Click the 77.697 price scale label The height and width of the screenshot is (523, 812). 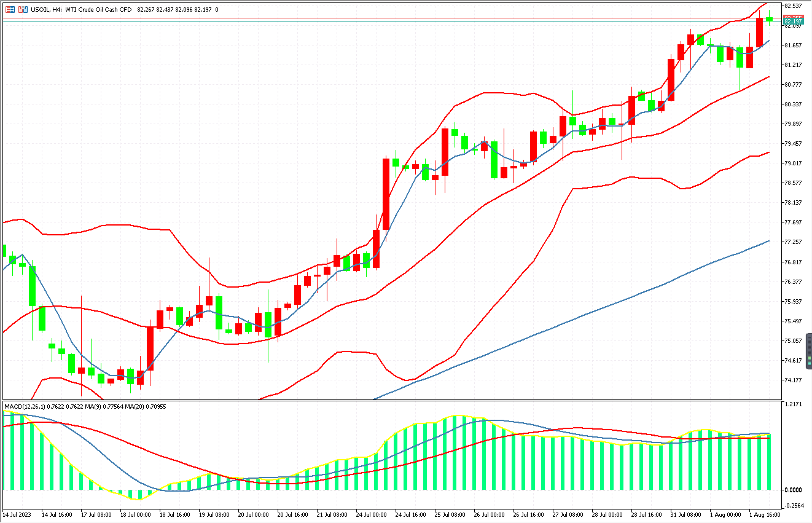click(792, 222)
